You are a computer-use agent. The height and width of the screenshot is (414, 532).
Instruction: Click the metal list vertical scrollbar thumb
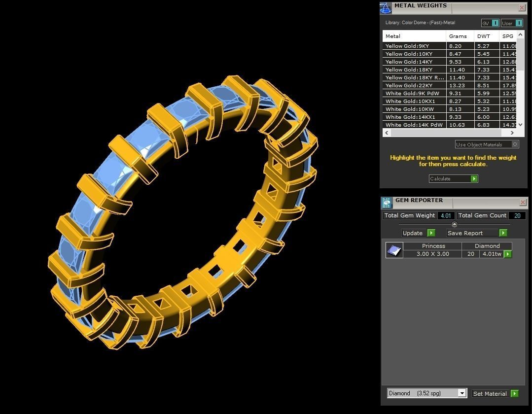click(521, 55)
